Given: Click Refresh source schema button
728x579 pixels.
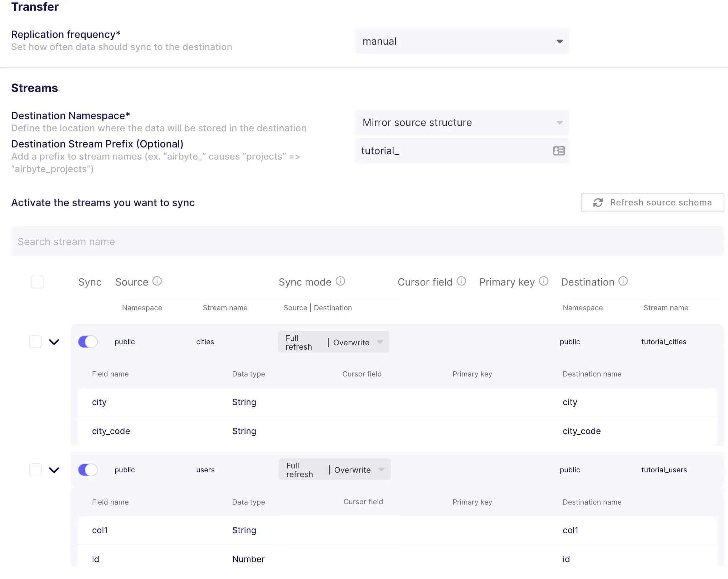Looking at the screenshot, I should [x=652, y=203].
